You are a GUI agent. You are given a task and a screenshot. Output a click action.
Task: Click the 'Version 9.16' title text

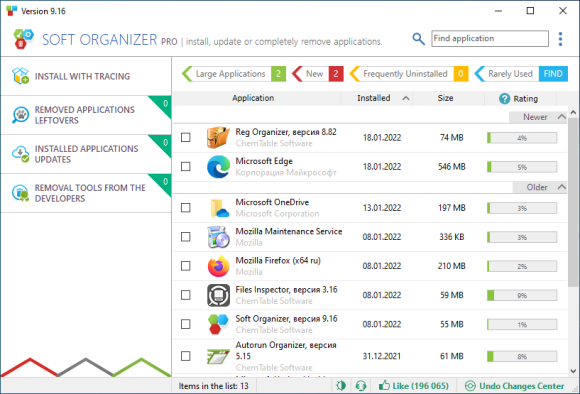43,11
